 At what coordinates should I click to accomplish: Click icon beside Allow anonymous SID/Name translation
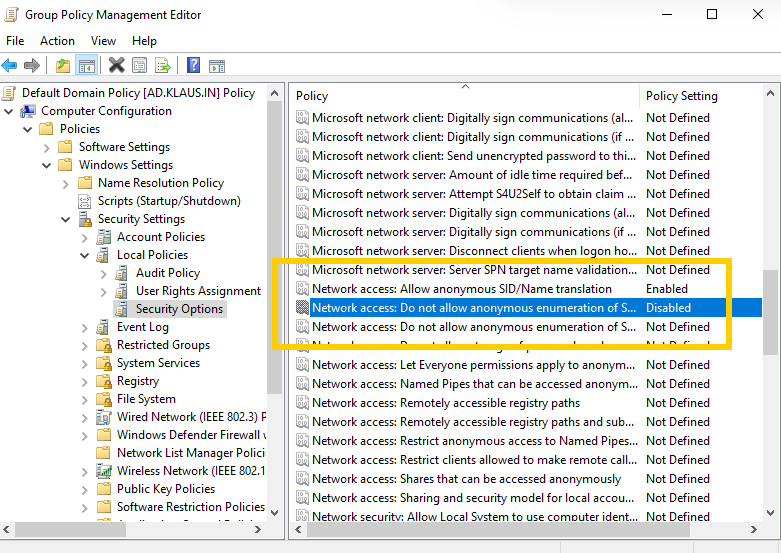302,288
